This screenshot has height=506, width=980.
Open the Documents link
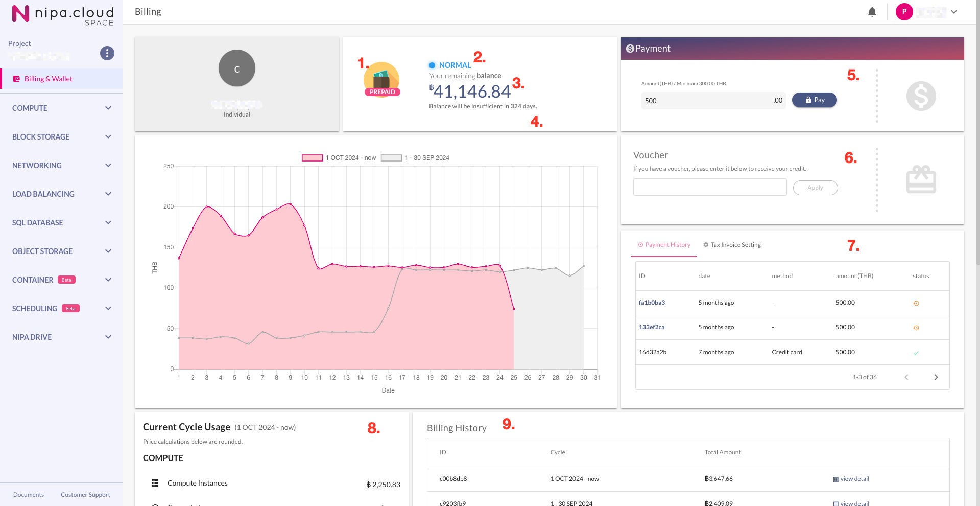(29, 494)
